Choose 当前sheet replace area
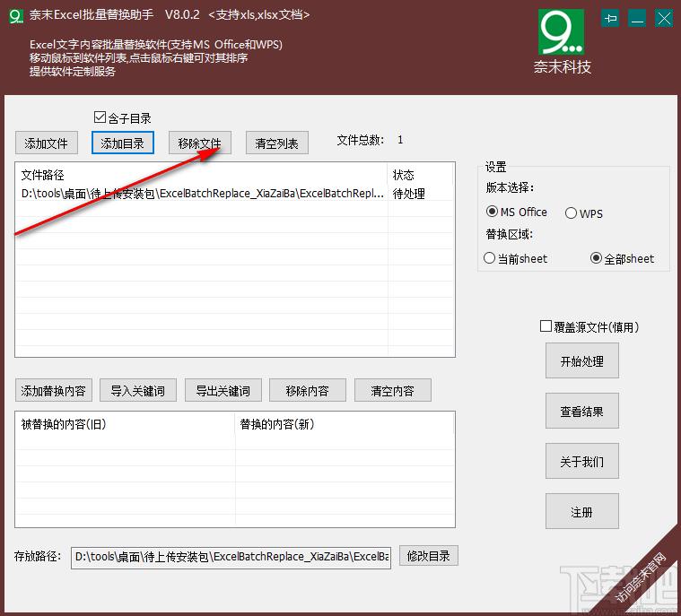This screenshot has height=616, width=681. click(x=489, y=258)
